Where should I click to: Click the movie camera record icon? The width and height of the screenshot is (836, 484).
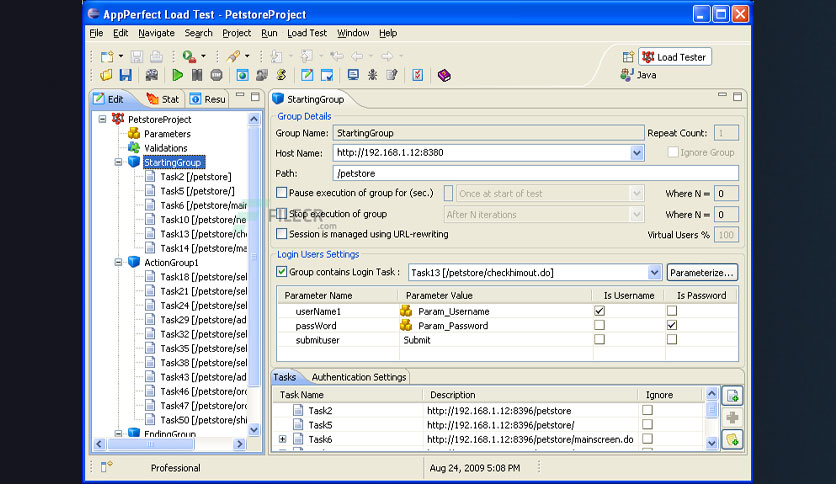tap(152, 75)
